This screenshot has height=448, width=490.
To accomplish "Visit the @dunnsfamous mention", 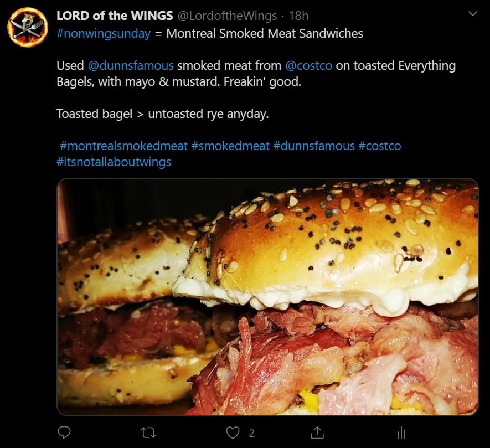I will (131, 66).
